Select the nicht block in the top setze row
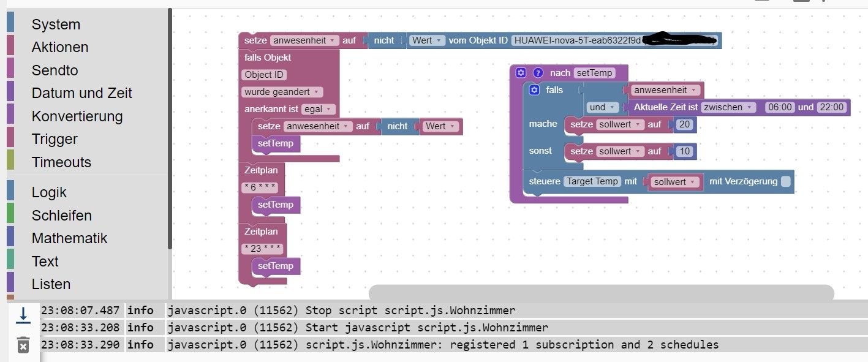This screenshot has height=362, width=868. coord(384,40)
